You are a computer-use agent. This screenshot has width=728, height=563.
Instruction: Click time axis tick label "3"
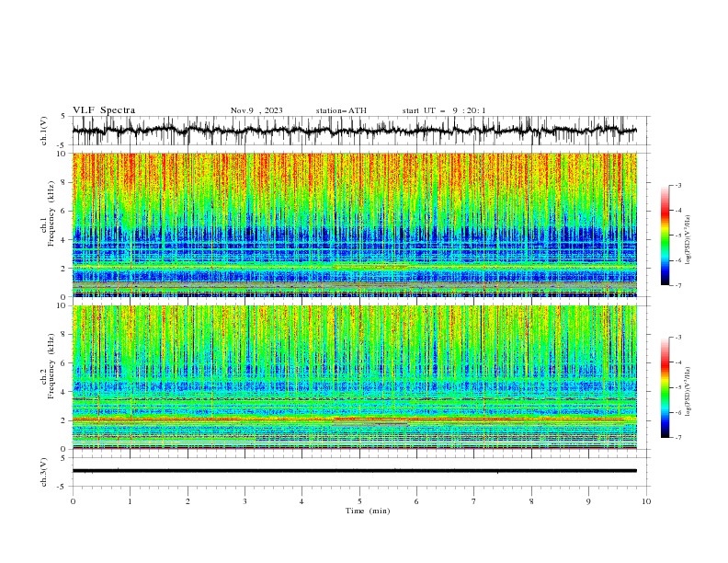tap(245, 501)
